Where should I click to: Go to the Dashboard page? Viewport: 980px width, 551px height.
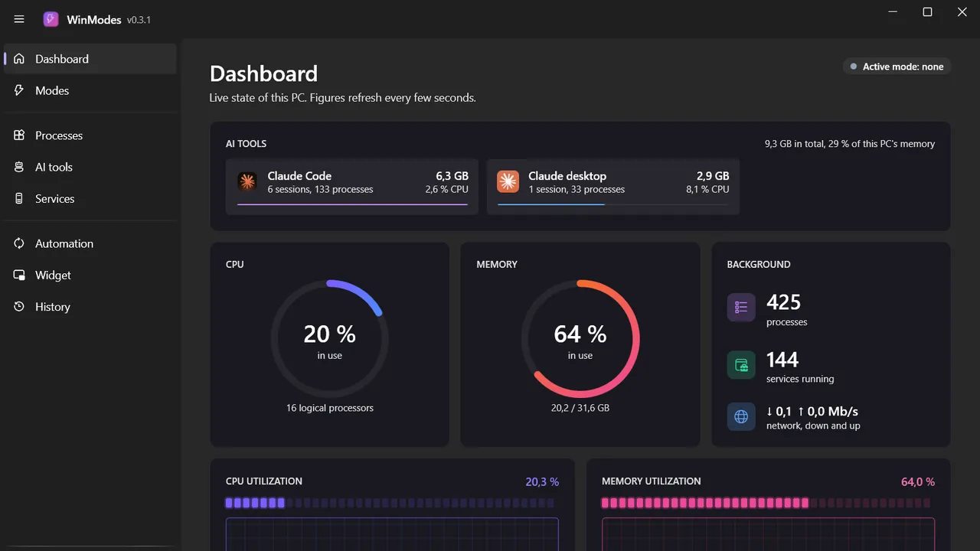pos(90,59)
